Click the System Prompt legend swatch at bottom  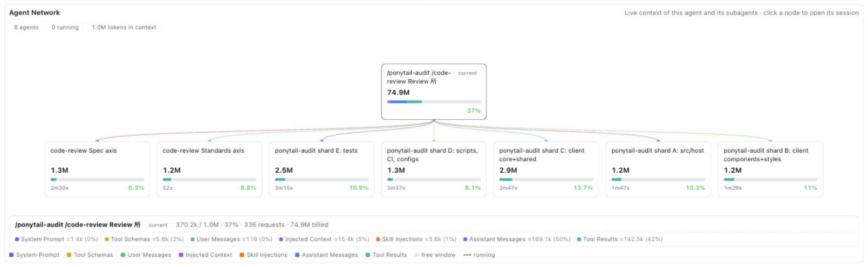tap(11, 255)
